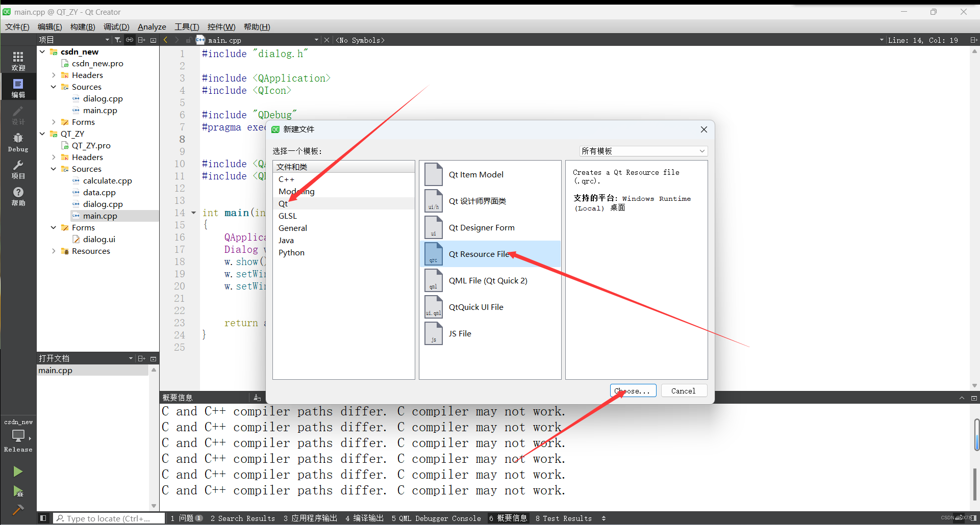
Task: Click the Choose... button
Action: click(633, 390)
